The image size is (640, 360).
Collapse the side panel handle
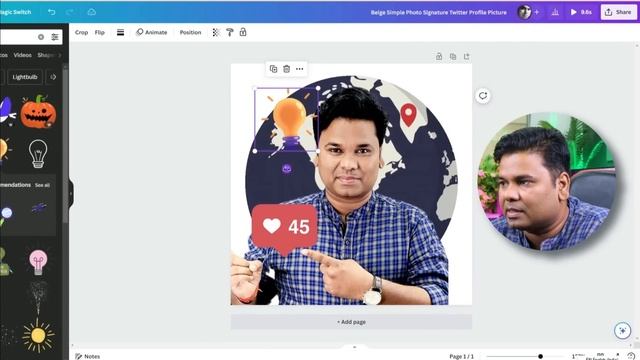(x=71, y=193)
